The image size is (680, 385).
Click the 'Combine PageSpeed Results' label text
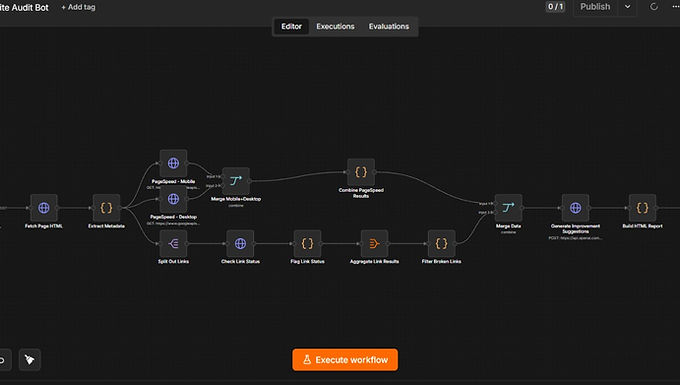click(x=361, y=193)
